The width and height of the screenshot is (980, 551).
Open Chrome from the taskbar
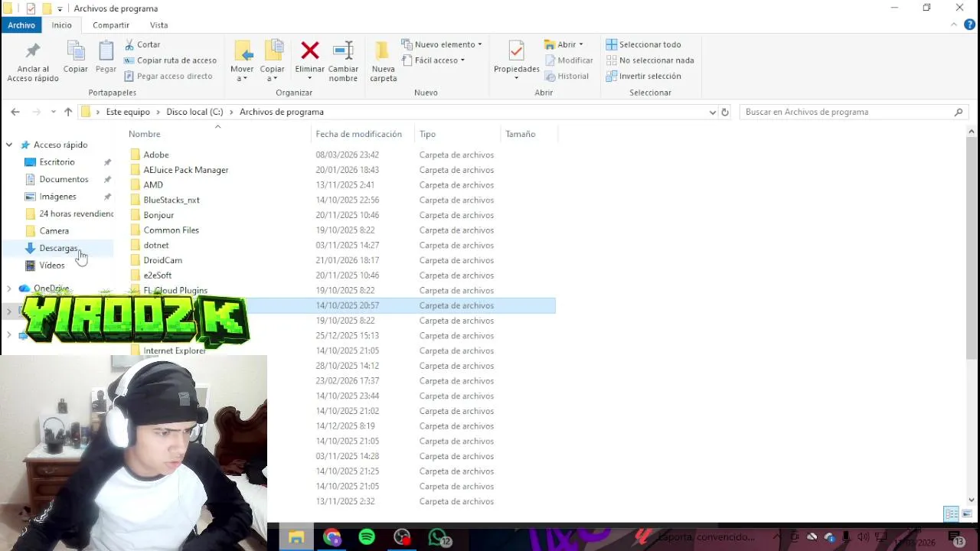pos(332,537)
